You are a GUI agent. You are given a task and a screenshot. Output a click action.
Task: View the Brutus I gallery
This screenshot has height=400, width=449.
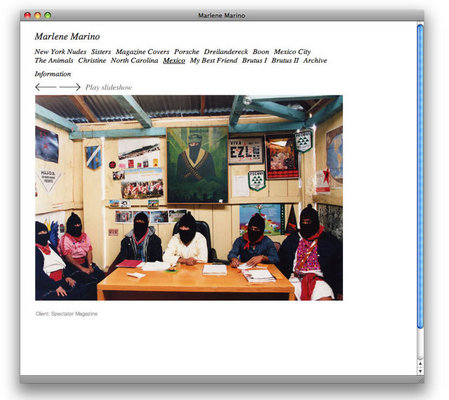[255, 60]
